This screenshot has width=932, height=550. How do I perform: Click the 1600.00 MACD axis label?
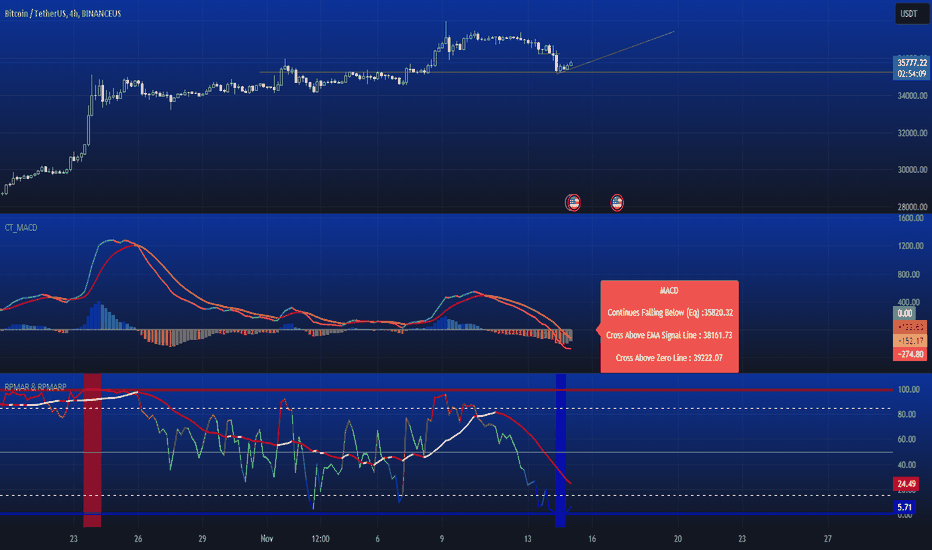(911, 218)
